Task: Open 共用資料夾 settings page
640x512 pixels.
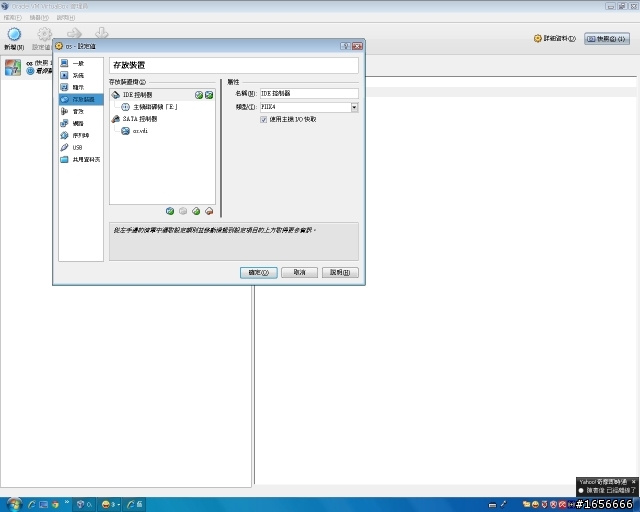Action: pos(81,159)
